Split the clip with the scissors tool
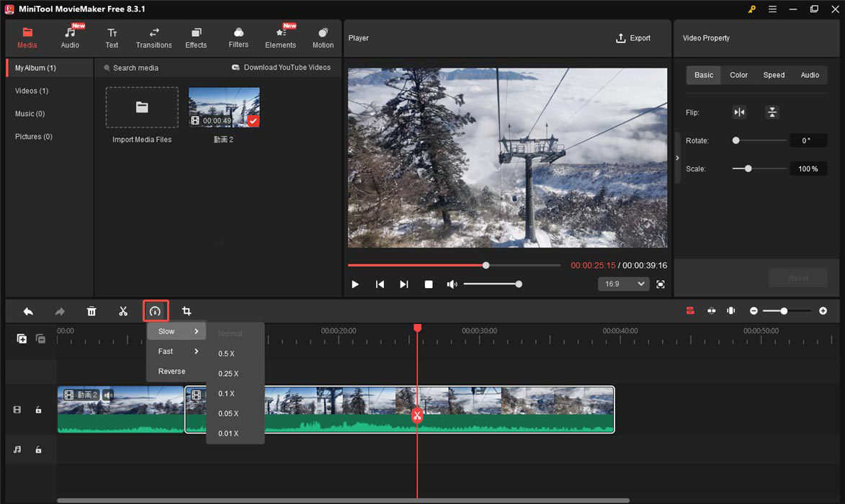The width and height of the screenshot is (845, 504). [123, 311]
